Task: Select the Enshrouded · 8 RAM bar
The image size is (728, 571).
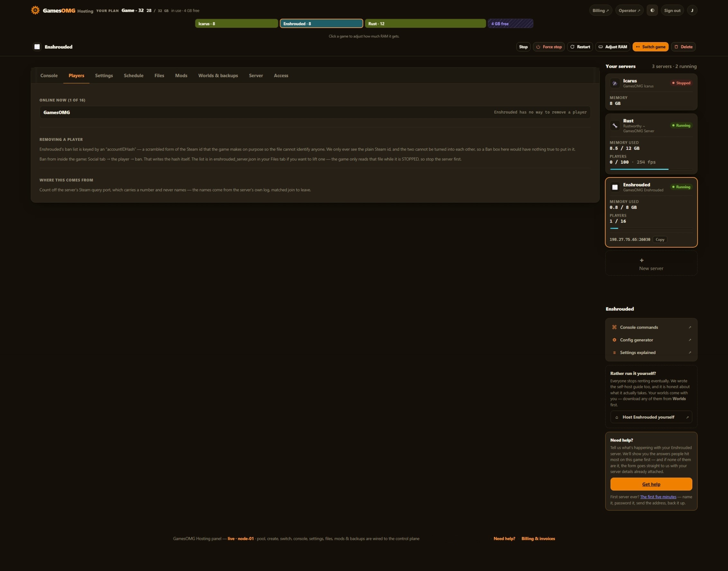Action: [321, 23]
